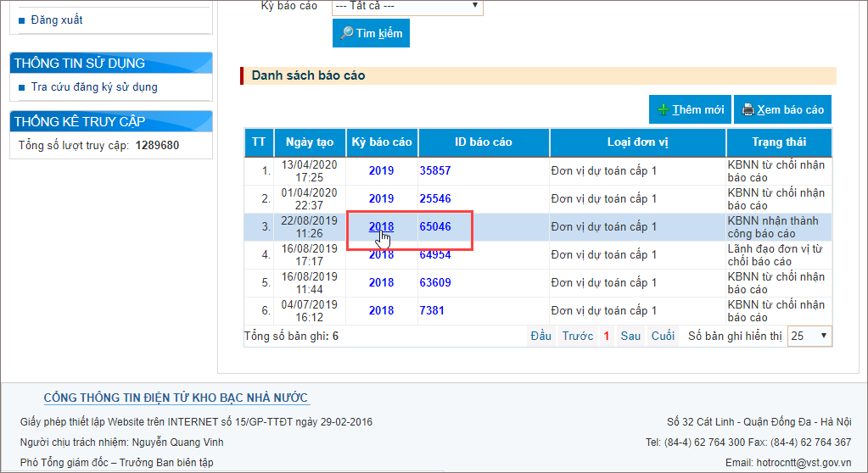
Task: Click 2018 period in row 22/08/2019
Action: pos(382,227)
